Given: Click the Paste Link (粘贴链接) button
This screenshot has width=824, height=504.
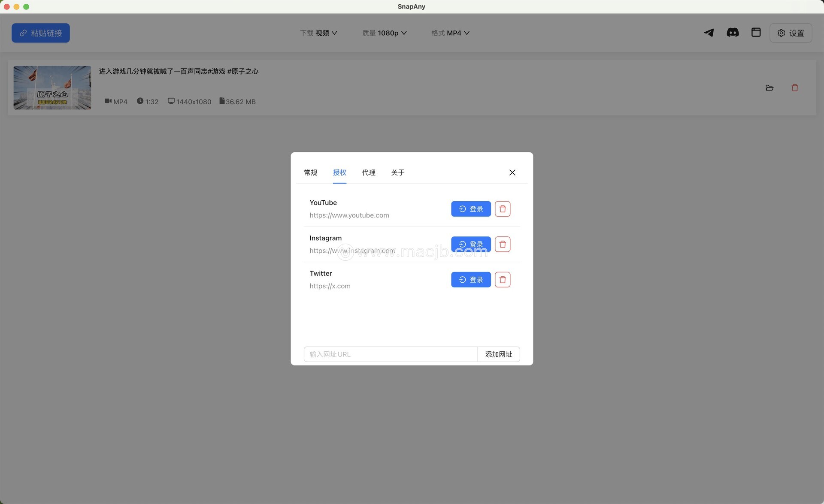Looking at the screenshot, I should tap(41, 33).
